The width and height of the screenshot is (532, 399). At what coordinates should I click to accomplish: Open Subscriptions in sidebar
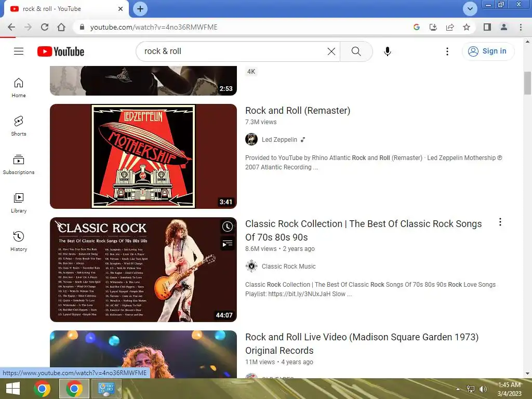(x=19, y=165)
